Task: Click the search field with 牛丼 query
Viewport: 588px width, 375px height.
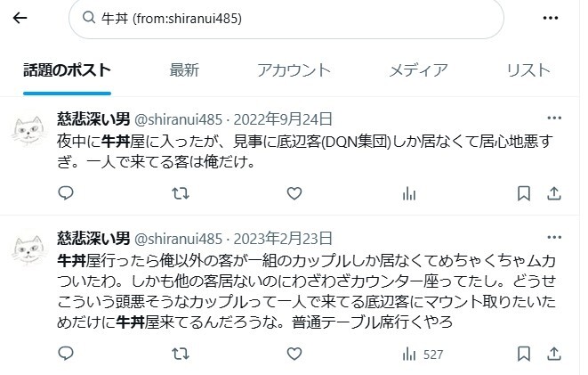Action: pyautogui.click(x=286, y=19)
